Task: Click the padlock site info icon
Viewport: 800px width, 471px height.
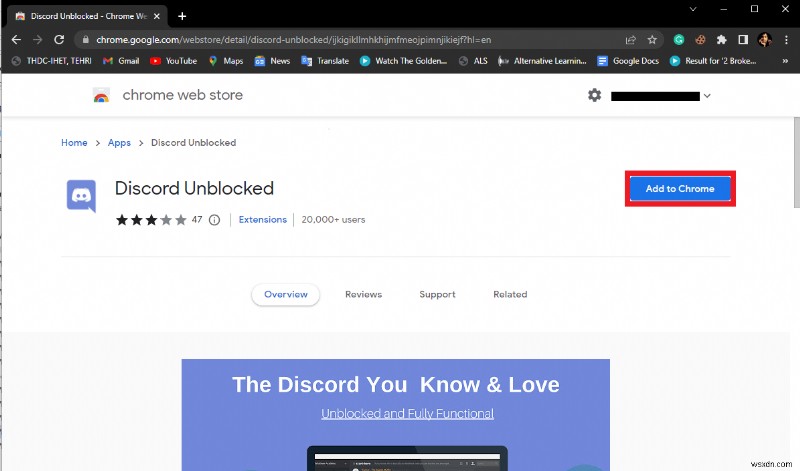Action: pos(86,40)
